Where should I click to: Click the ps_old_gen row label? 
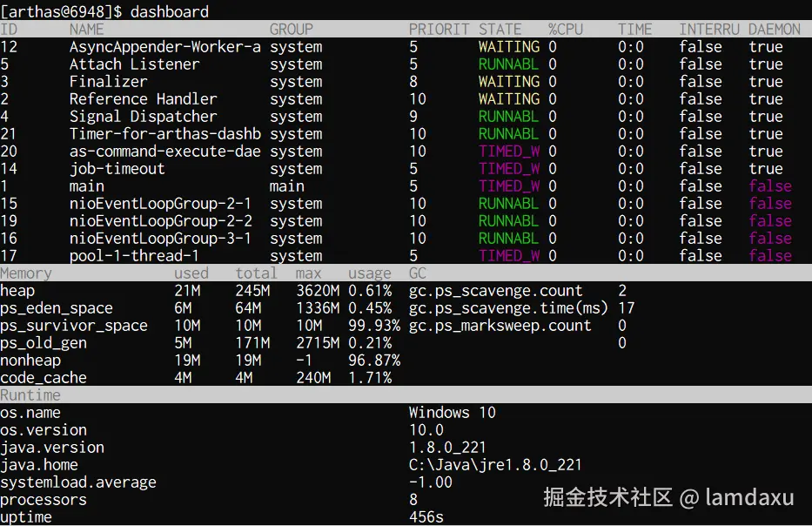pos(44,343)
